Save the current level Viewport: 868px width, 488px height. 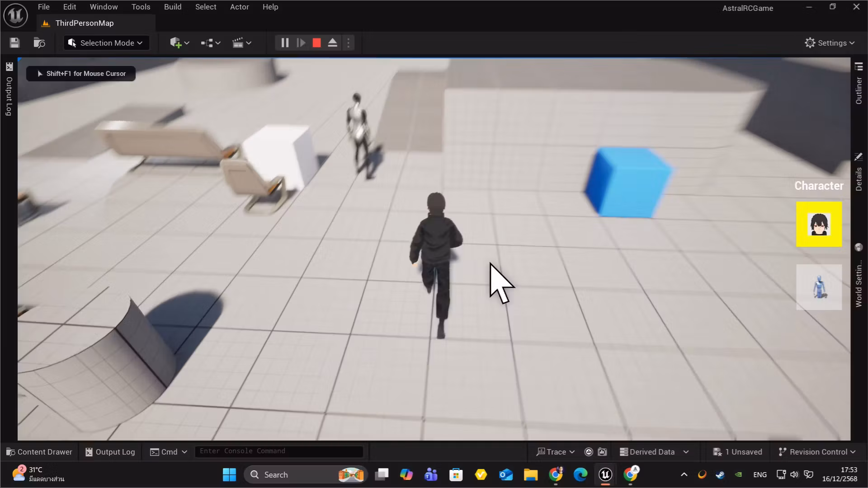click(x=14, y=42)
